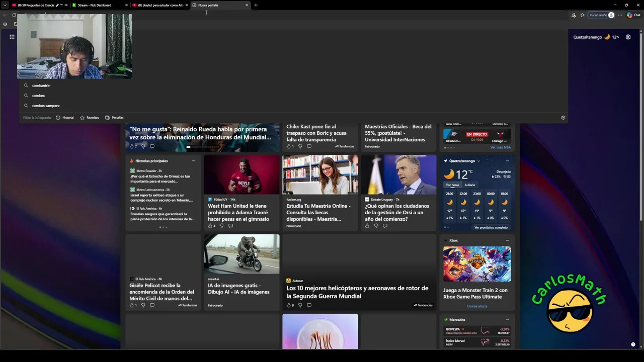644x362 pixels.
Task: Open the gestión de Orsi article
Action: tap(397, 212)
